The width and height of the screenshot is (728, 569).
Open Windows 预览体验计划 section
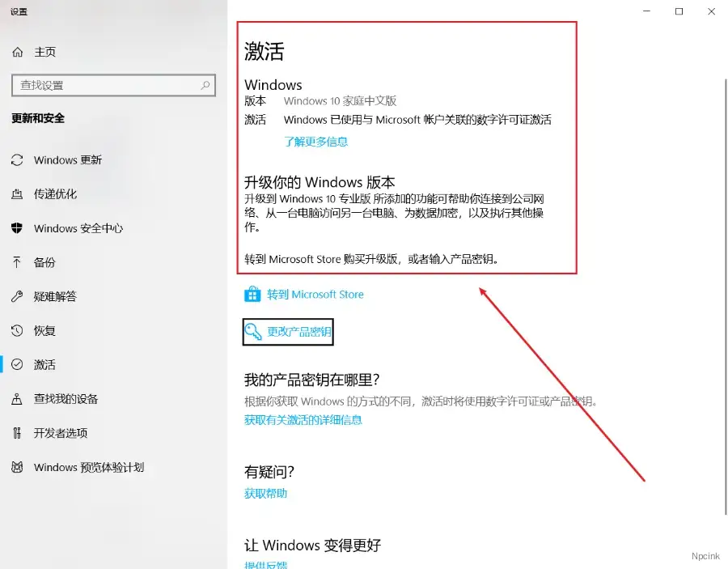pyautogui.click(x=88, y=467)
